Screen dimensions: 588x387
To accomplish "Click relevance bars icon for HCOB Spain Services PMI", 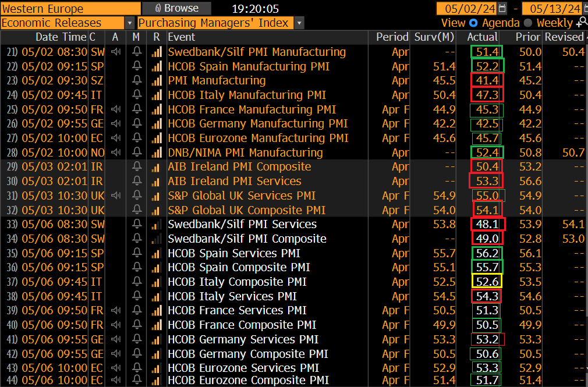I will pyautogui.click(x=157, y=253).
